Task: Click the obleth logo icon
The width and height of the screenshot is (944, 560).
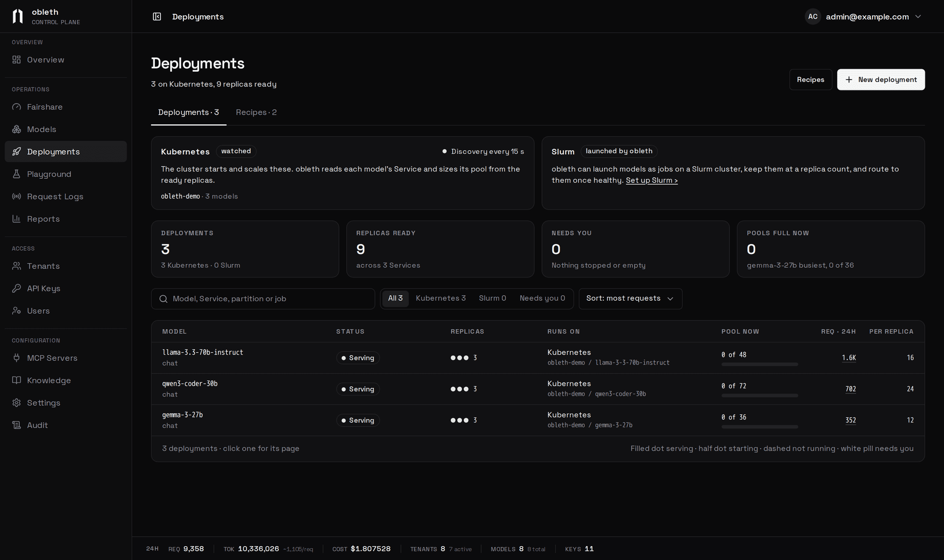Action: (18, 16)
